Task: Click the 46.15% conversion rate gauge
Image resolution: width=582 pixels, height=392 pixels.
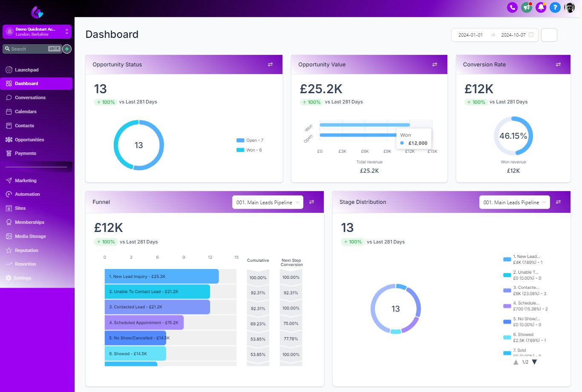Action: (513, 136)
